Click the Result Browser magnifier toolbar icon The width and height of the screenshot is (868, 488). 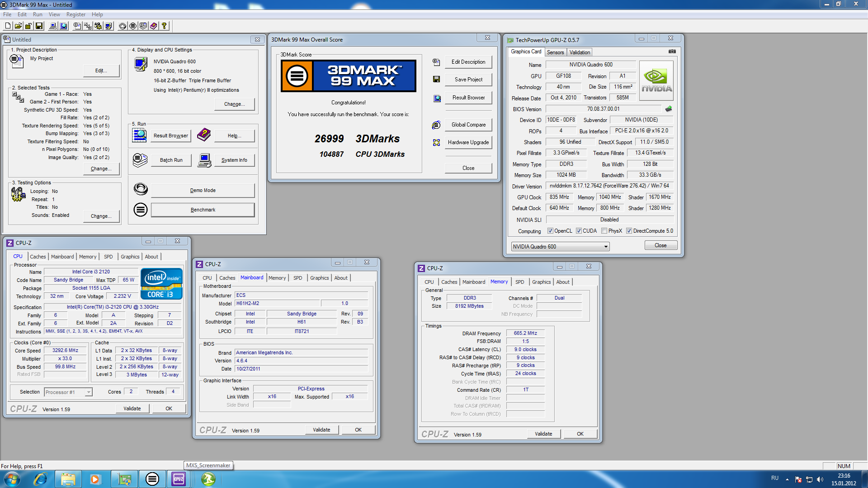coord(63,26)
